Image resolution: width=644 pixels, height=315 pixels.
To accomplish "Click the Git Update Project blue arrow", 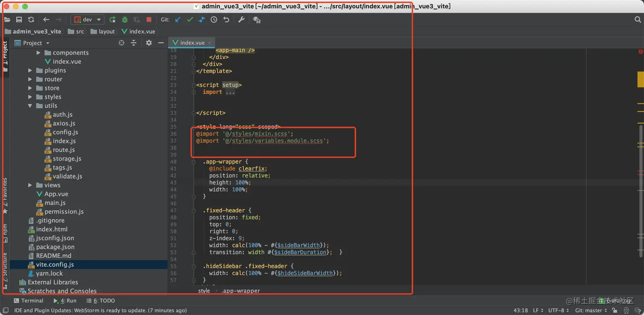I will tap(178, 20).
